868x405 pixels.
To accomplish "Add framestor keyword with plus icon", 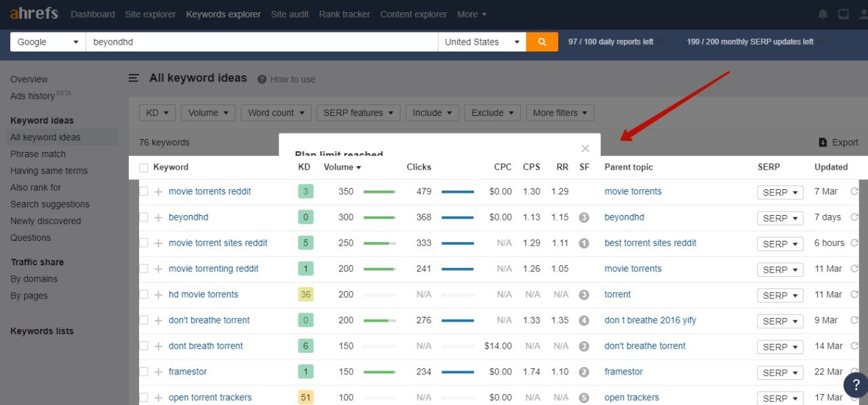I will [158, 372].
